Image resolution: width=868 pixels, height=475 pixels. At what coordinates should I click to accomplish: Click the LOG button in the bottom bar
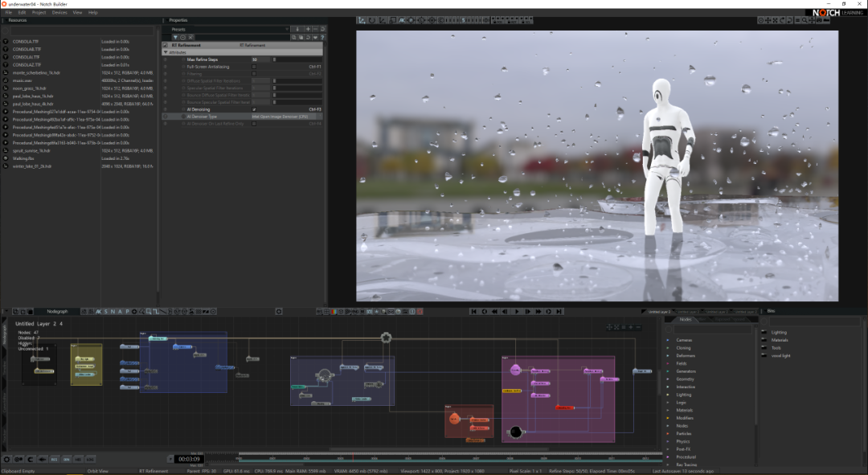point(90,459)
